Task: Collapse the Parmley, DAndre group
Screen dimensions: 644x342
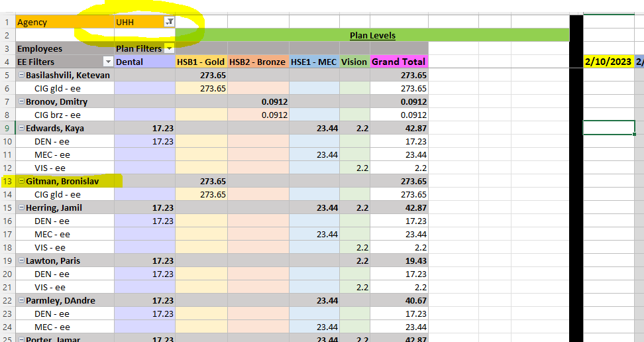Action: (x=21, y=300)
